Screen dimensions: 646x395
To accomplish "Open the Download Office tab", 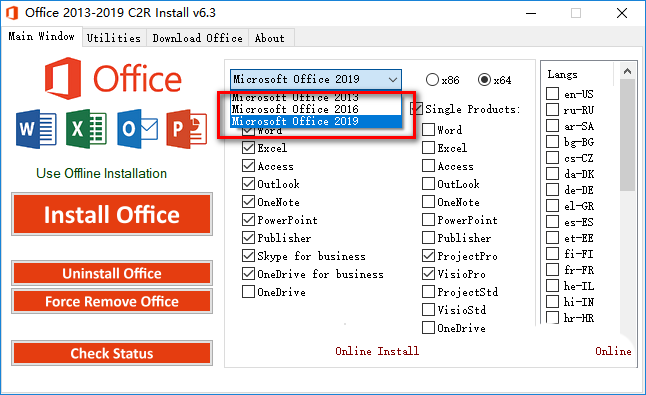I will pos(197,38).
